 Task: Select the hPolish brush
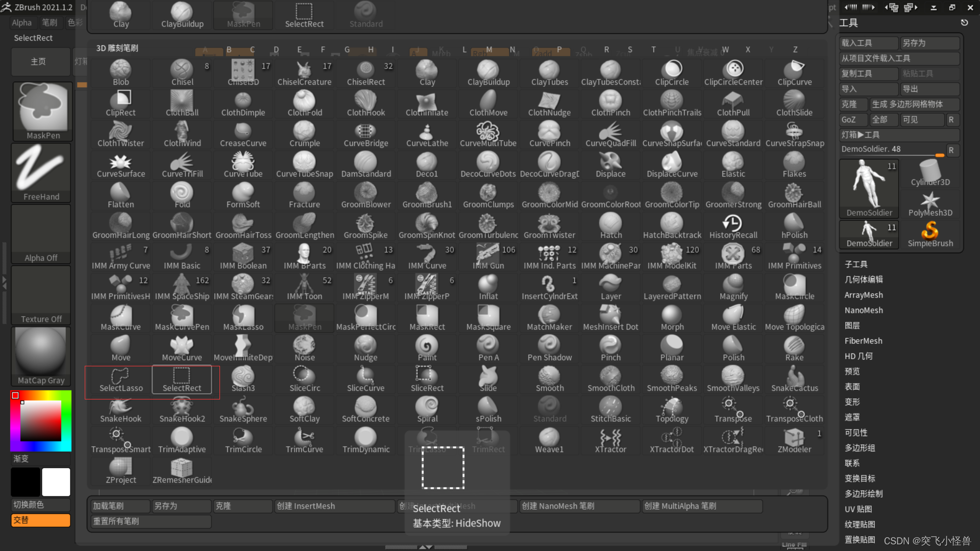pos(794,227)
